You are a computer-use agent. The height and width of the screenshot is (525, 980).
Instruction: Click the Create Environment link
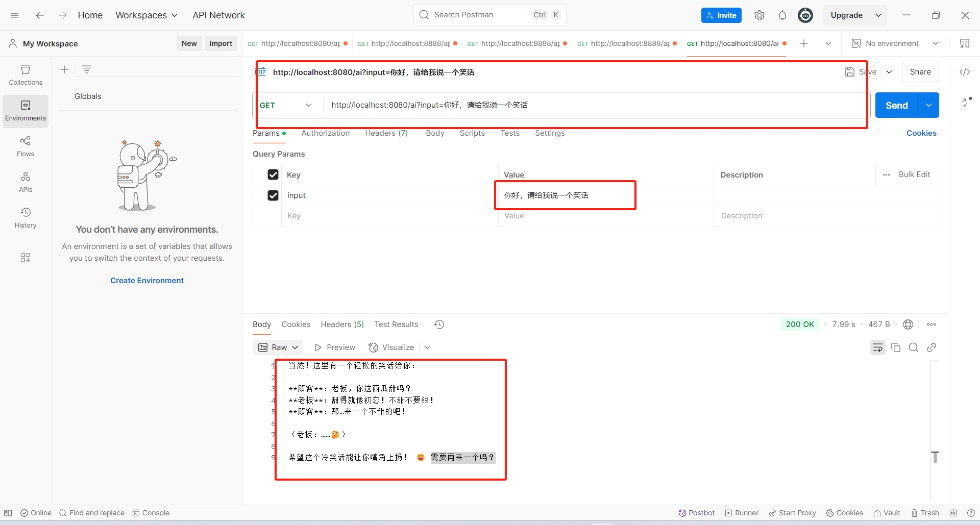click(147, 281)
